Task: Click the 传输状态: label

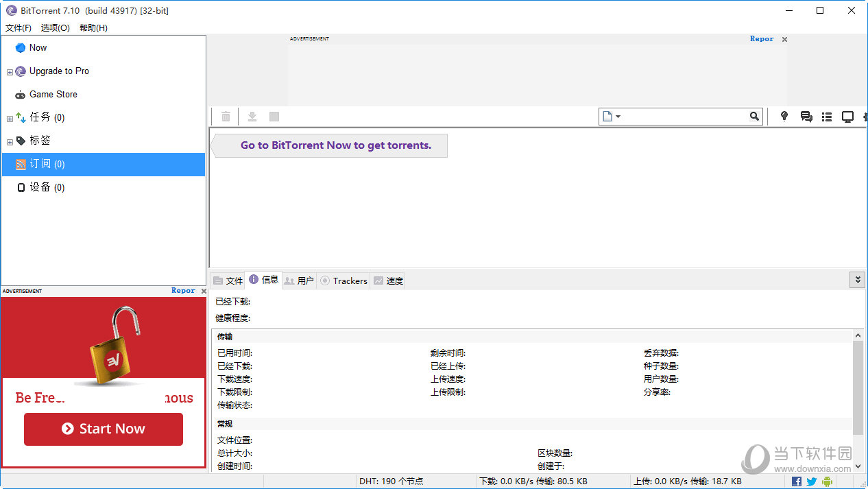Action: (x=234, y=405)
